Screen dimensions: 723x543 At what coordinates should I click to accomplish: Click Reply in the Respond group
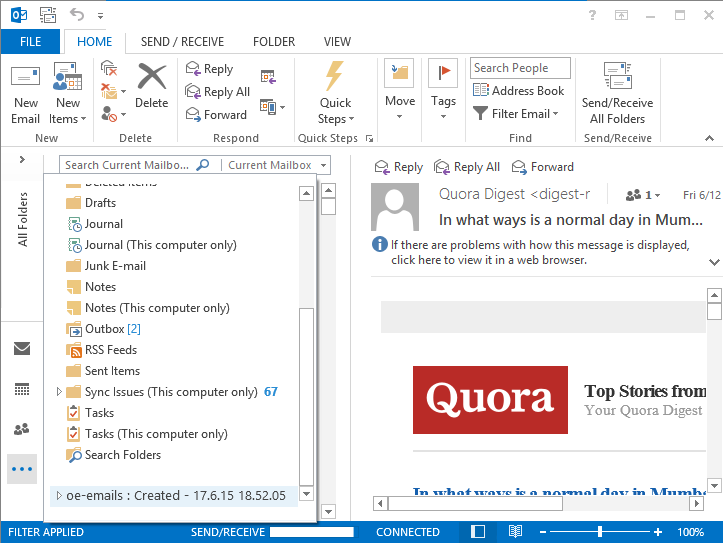pyautogui.click(x=210, y=69)
